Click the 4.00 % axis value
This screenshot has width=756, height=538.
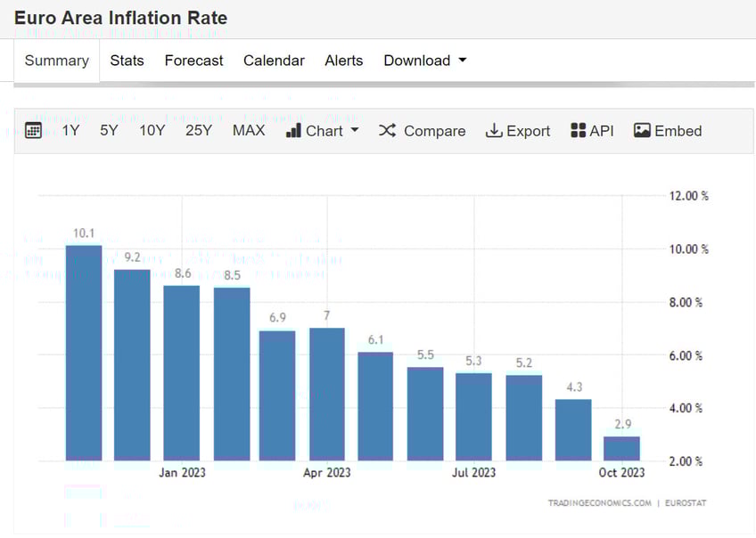tap(686, 409)
